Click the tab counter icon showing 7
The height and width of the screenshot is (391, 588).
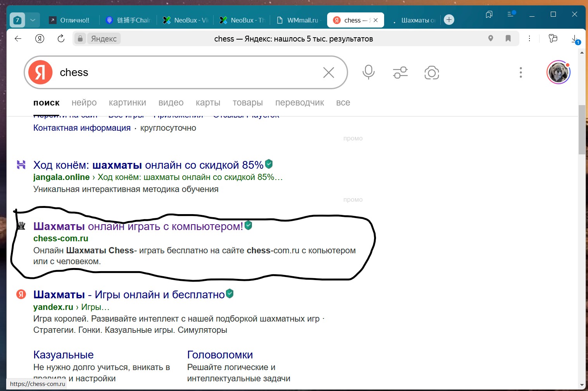17,20
